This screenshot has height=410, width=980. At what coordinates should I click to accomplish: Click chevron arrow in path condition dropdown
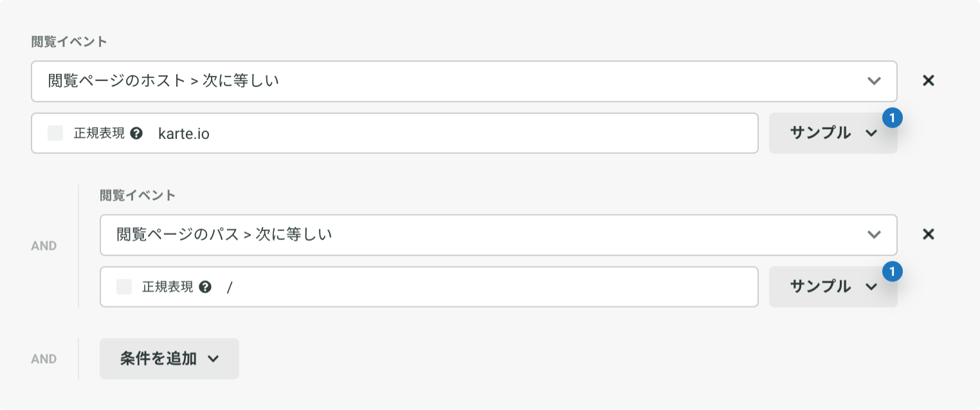[874, 235]
